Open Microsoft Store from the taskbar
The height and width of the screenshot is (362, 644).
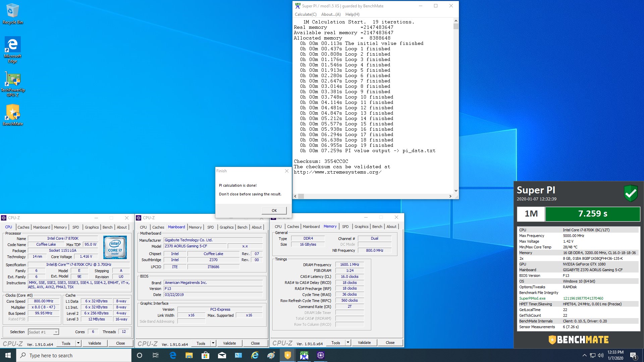pos(205,355)
